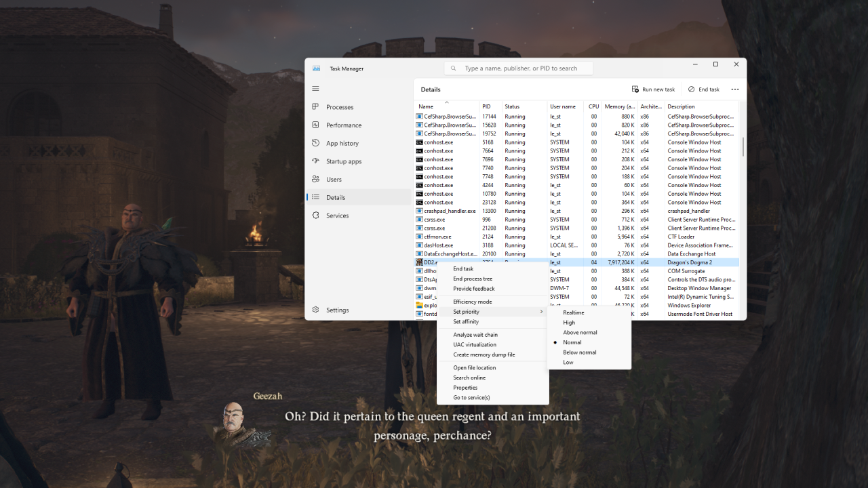Open the Processes page icon in sidebar
The image size is (868, 488).
click(x=315, y=107)
